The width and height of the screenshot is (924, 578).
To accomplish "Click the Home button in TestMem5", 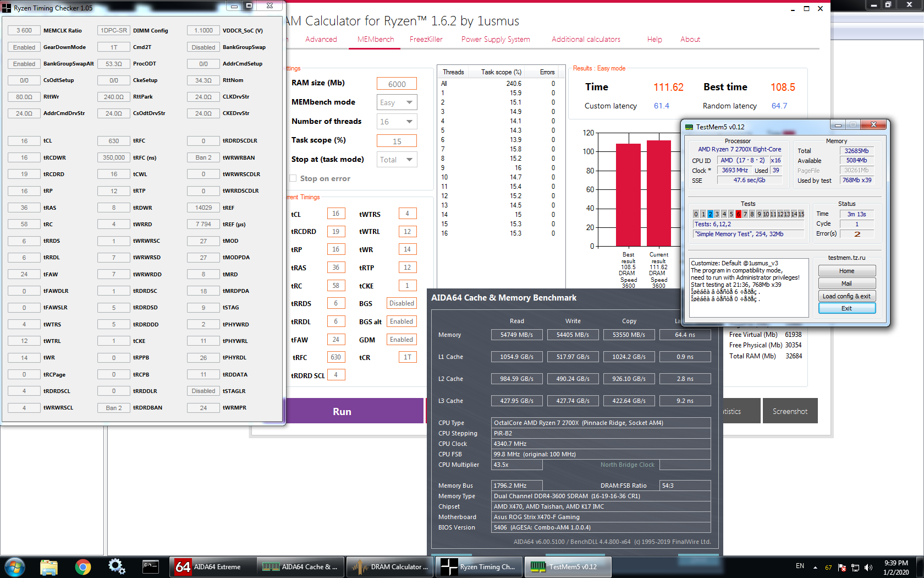I will pos(847,271).
